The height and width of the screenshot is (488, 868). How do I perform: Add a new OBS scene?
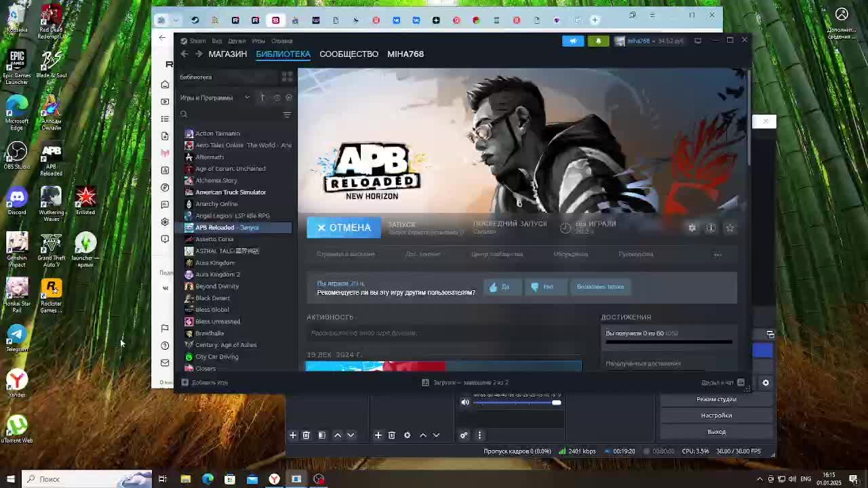pyautogui.click(x=293, y=435)
